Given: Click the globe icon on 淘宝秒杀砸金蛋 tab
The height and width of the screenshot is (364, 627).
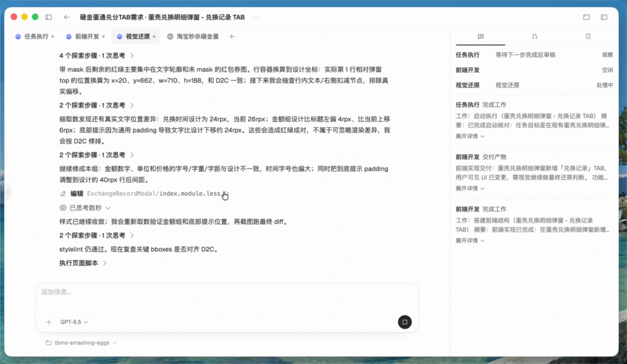Looking at the screenshot, I should [170, 37].
